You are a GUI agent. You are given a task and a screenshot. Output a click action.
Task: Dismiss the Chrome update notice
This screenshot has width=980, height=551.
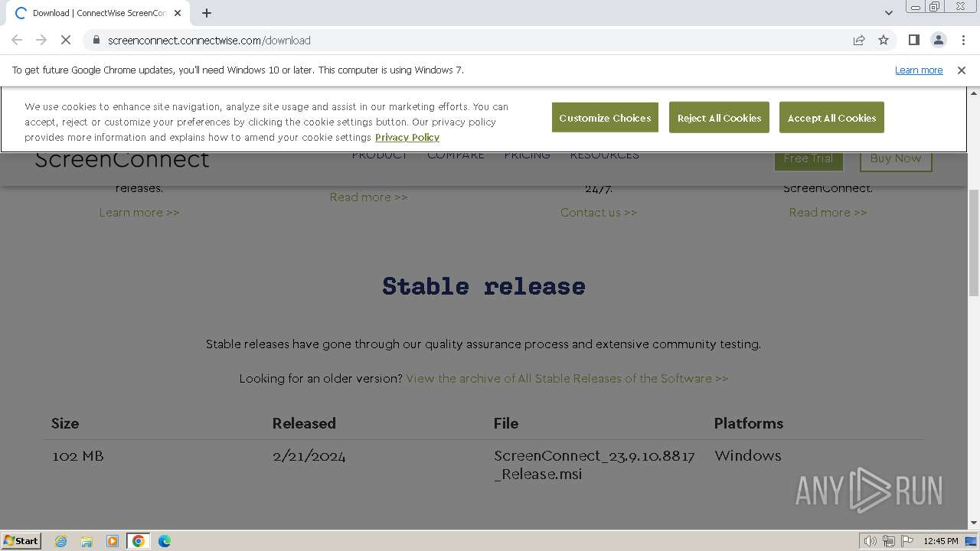[961, 70]
